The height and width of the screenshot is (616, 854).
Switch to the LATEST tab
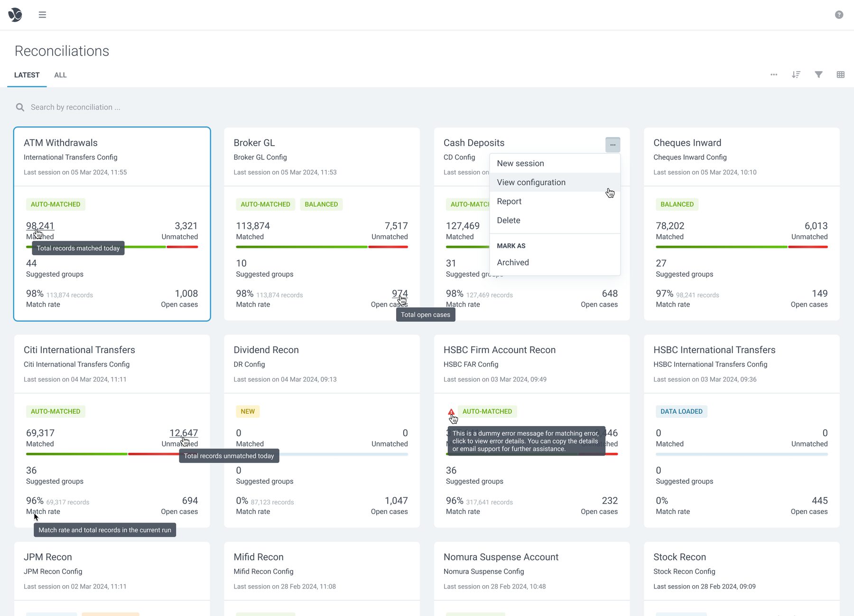27,75
